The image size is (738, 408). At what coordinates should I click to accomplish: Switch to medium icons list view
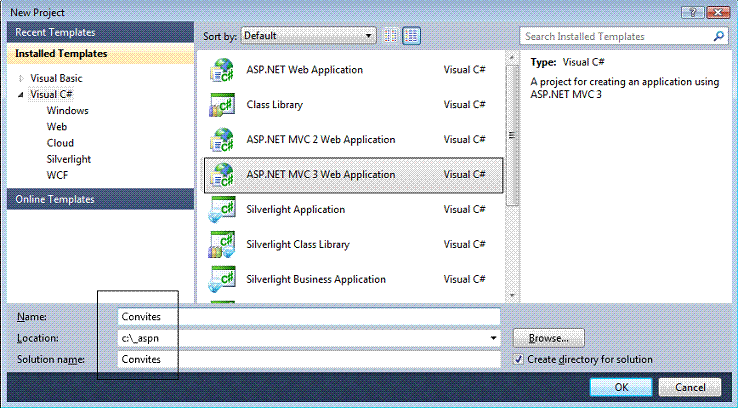pyautogui.click(x=411, y=36)
